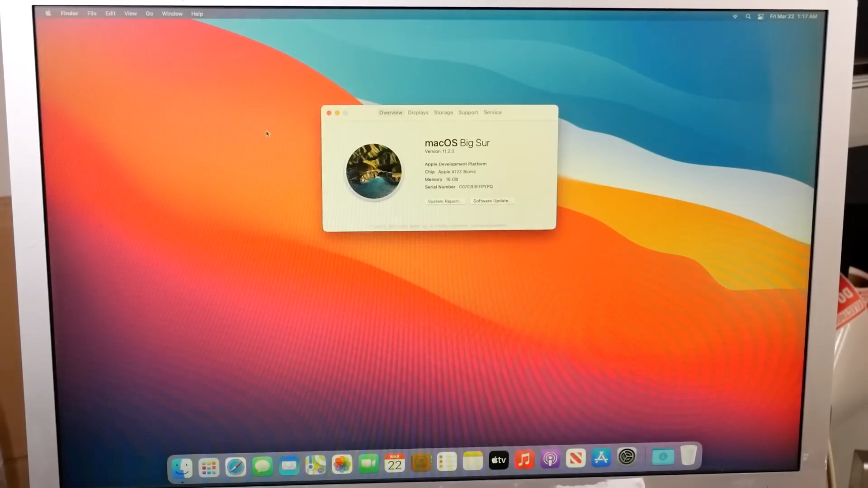Open the Go menu

tap(149, 14)
